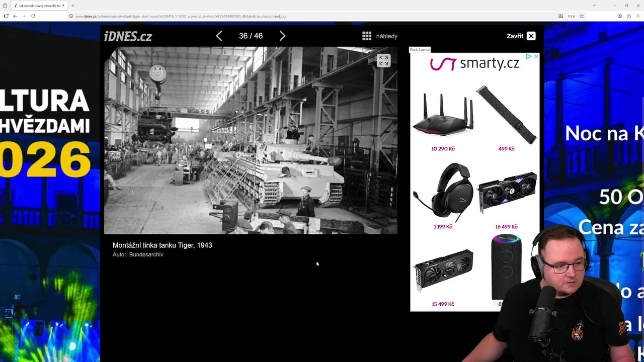This screenshot has height=362, width=644.
Task: Open the Firefox hamburger menu
Action: coord(638,16)
